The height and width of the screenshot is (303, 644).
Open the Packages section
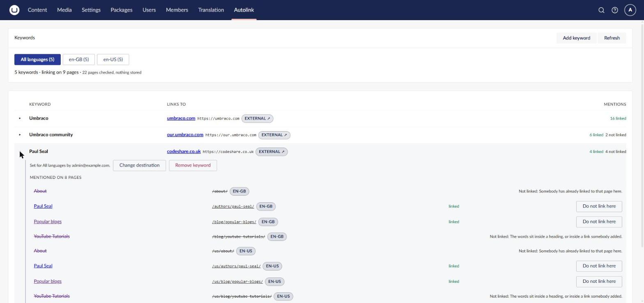tap(122, 10)
